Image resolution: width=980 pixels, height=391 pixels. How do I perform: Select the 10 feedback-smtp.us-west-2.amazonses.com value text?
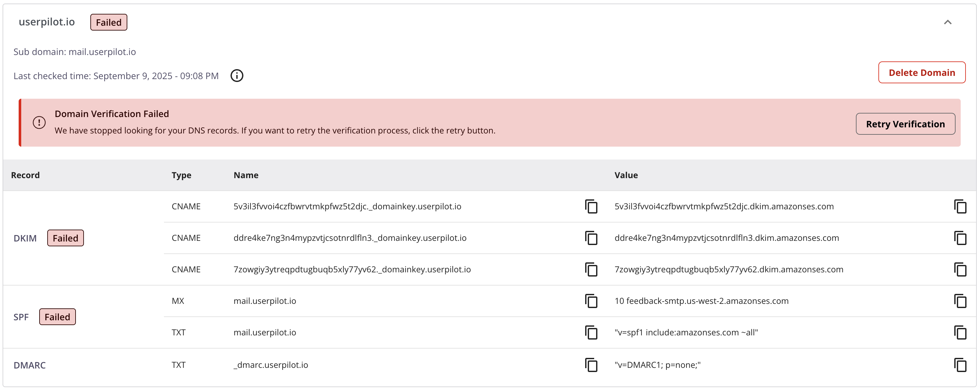click(701, 301)
